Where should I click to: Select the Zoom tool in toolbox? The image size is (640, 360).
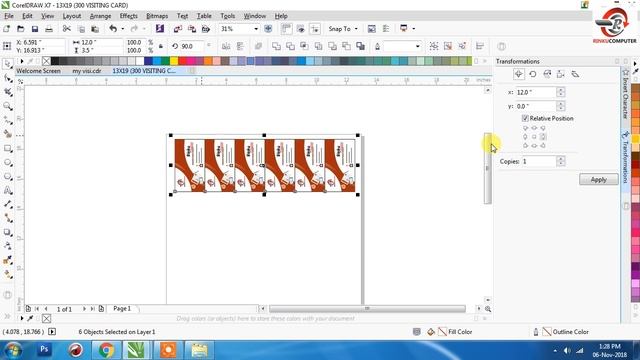coord(7,106)
